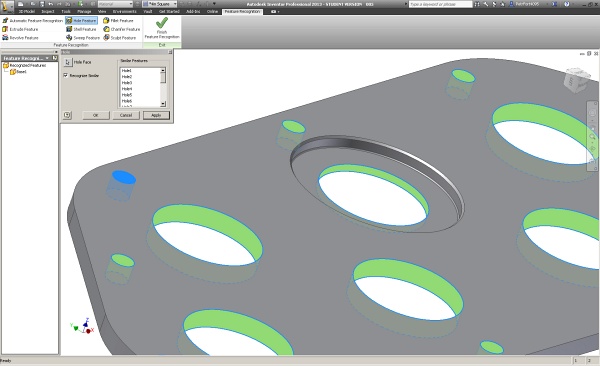
Task: Expand the quick access toolbar customize arrow
Action: point(214,4)
